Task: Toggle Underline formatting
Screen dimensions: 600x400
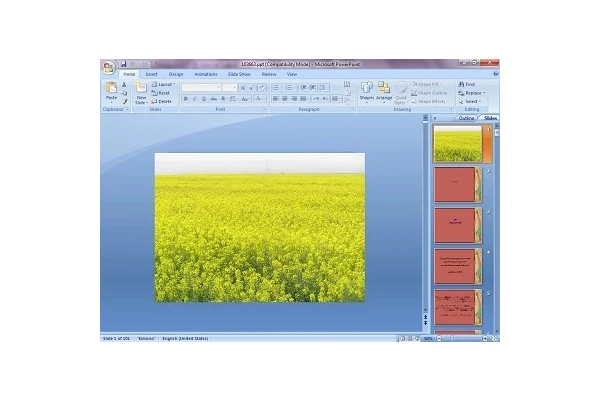Action: 202,99
